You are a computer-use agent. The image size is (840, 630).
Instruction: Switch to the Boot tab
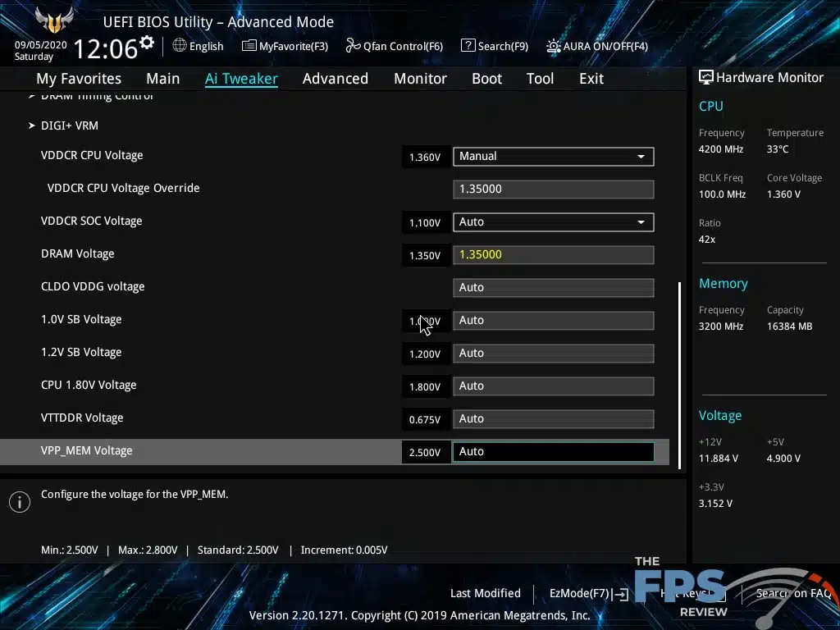pos(487,79)
